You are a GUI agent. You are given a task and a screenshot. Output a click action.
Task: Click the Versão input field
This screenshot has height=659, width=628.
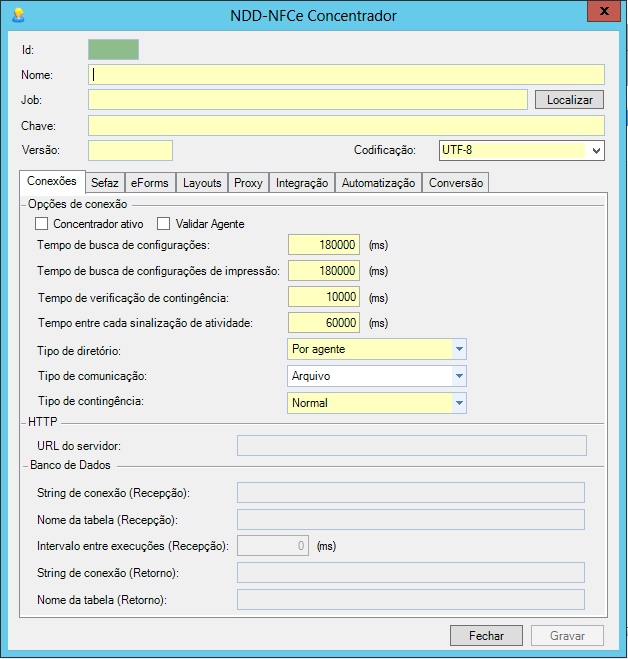click(130, 150)
